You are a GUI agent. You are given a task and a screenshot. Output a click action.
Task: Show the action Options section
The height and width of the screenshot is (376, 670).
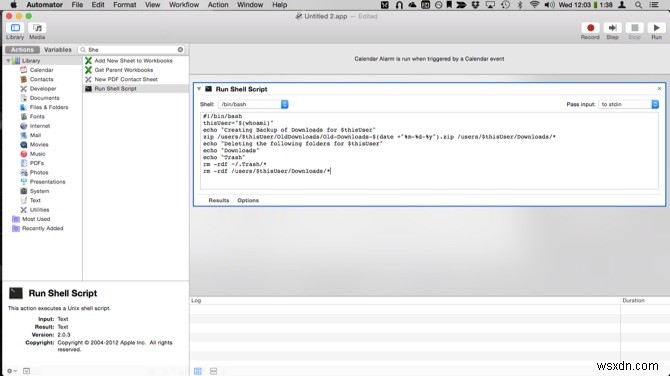248,200
